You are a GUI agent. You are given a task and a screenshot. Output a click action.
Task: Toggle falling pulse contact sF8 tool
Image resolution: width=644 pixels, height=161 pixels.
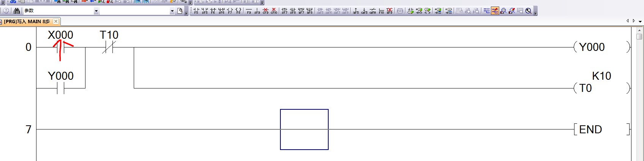(x=293, y=11)
